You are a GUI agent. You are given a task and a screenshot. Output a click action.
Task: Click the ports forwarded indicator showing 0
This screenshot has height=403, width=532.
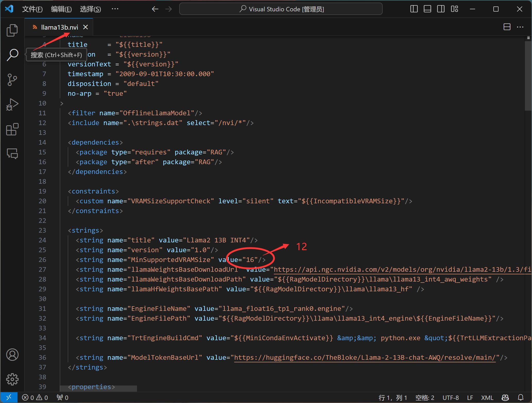pyautogui.click(x=63, y=398)
